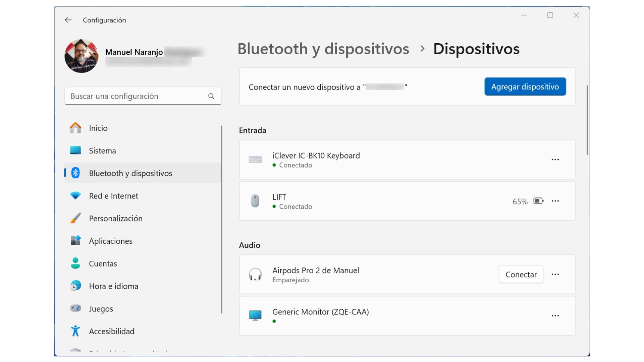This screenshot has height=362, width=644.
Task: Click the Red e Internet wifi icon
Action: tap(75, 196)
